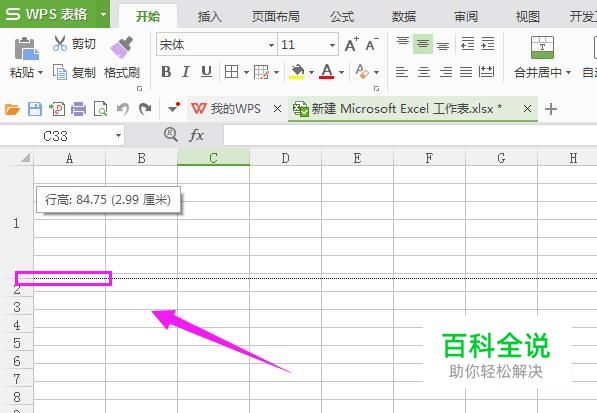Increase indent icon

pyautogui.click(x=488, y=44)
